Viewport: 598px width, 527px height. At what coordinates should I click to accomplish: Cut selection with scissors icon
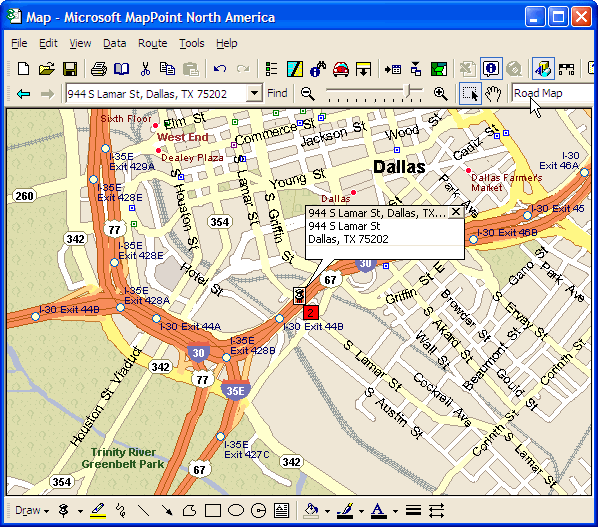(x=145, y=69)
